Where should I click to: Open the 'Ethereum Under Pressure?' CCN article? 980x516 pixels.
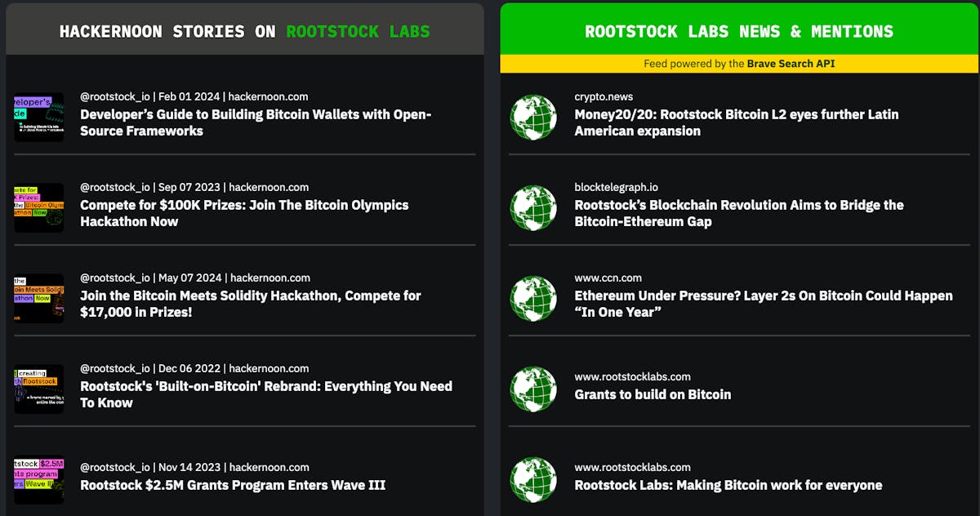click(764, 304)
